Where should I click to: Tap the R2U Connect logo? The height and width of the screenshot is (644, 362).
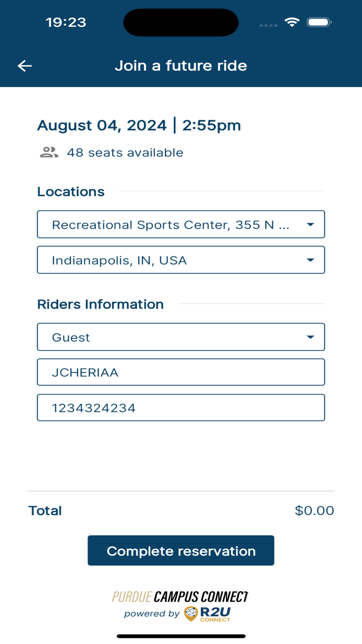coord(207,613)
